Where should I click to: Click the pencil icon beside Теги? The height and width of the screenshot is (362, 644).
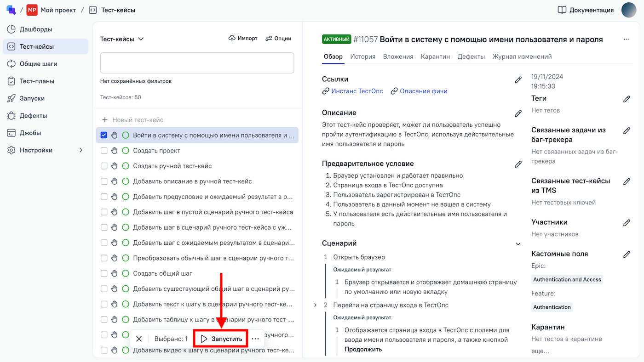[627, 99]
